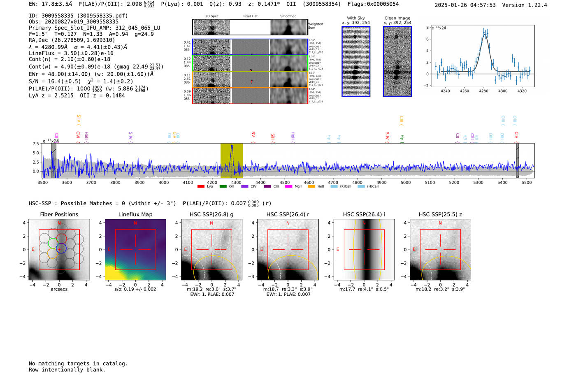Click the 's/b: 0.19 +/- 0.002' caption
576x392 pixels.
[x=135, y=289]
